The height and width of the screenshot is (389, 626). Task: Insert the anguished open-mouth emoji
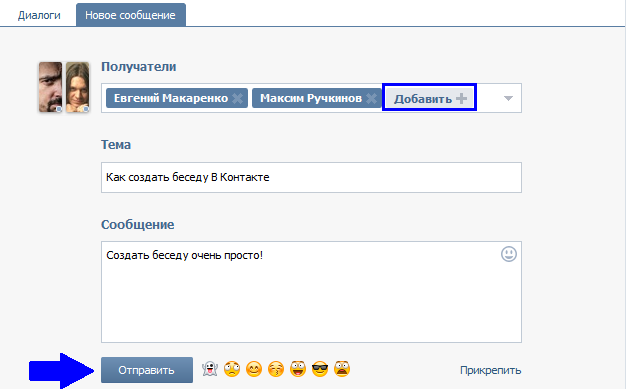click(342, 369)
